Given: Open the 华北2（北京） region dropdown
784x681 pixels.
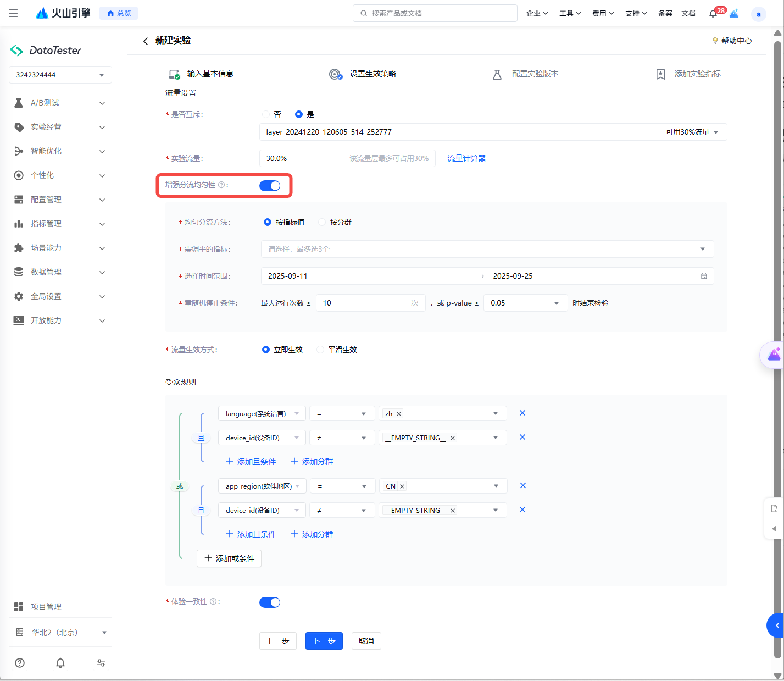Looking at the screenshot, I should 60,633.
